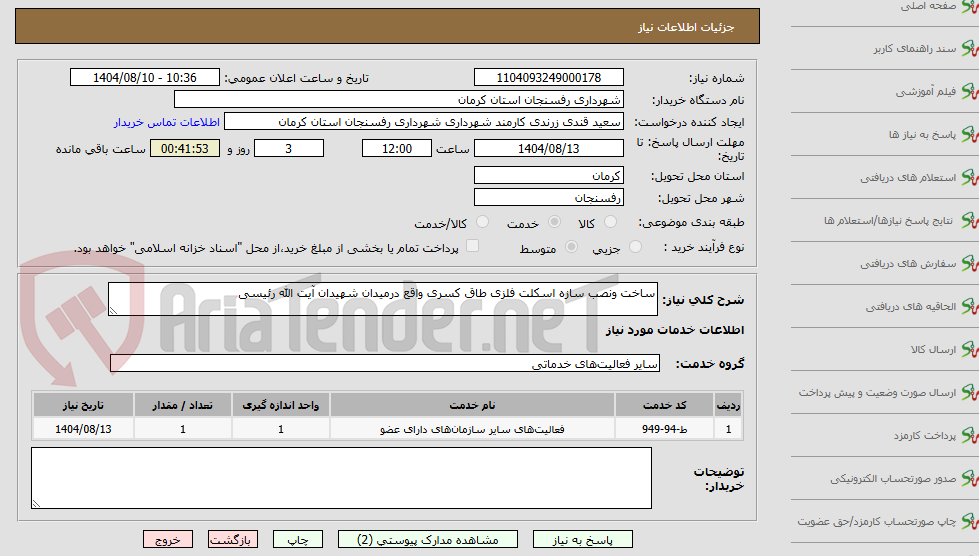Select متوسط purchase type radio
Screen dimensions: 979x556
[571, 246]
